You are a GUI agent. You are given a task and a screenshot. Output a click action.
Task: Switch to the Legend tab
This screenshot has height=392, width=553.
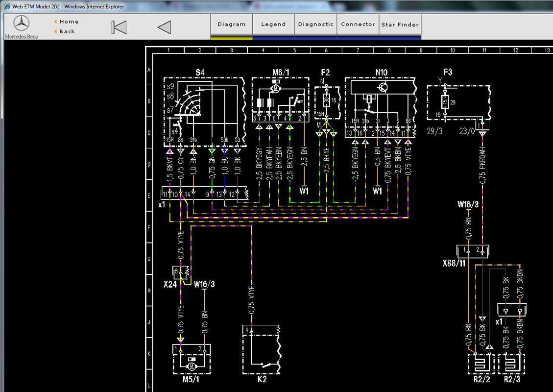coord(273,24)
